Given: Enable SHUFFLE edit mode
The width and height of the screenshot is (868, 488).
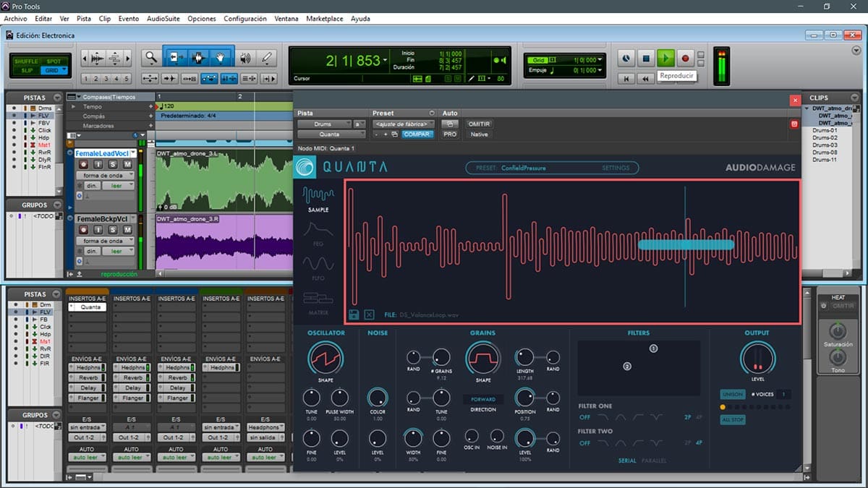Looking at the screenshot, I should pyautogui.click(x=26, y=61).
